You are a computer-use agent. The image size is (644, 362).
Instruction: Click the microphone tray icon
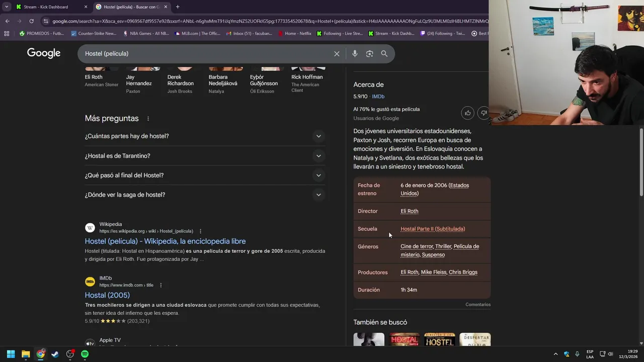click(x=577, y=354)
